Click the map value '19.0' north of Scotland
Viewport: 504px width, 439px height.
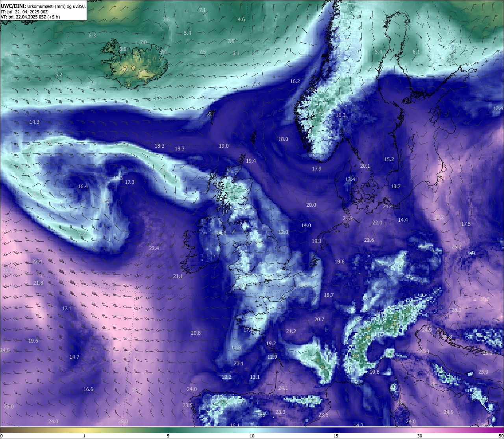(224, 146)
